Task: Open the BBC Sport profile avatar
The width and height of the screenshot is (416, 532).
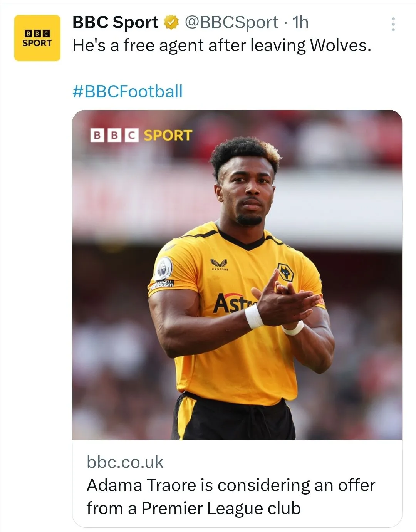Action: point(37,38)
